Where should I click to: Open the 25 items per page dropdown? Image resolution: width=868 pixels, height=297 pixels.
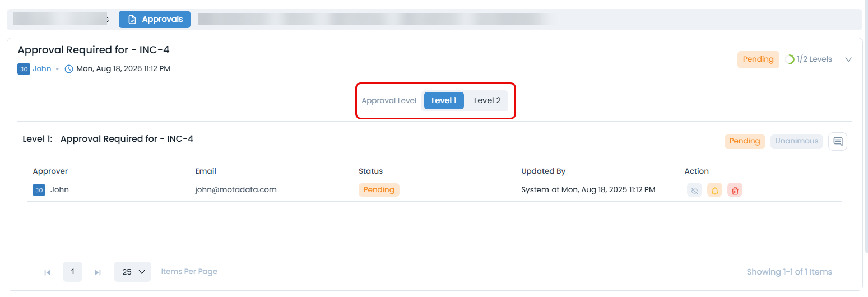[133, 272]
